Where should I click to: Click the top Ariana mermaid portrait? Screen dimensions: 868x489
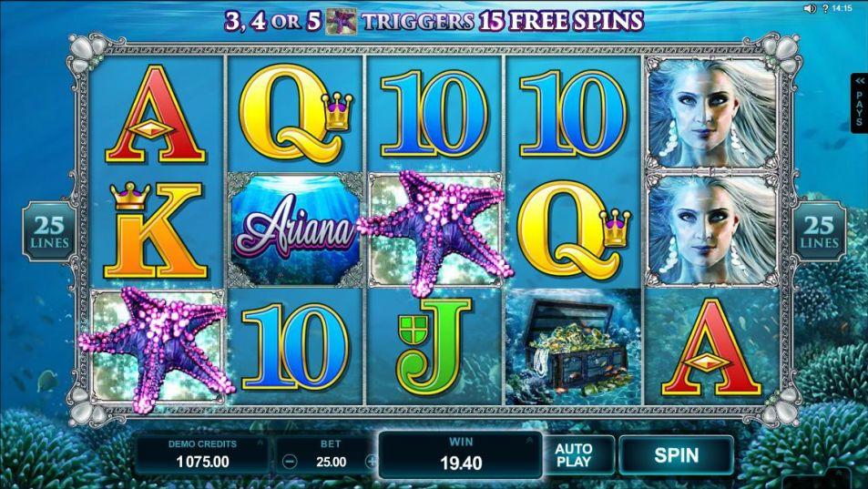pos(712,114)
